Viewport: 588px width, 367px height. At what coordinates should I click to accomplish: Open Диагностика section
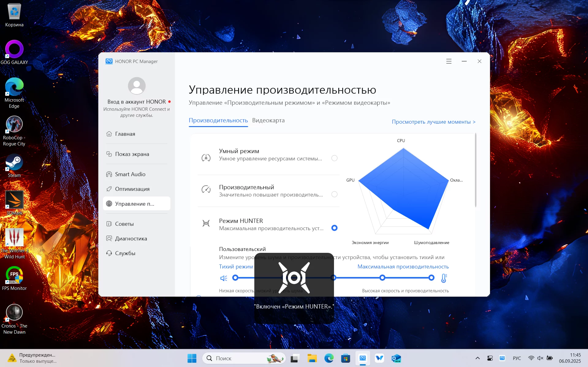137,238
